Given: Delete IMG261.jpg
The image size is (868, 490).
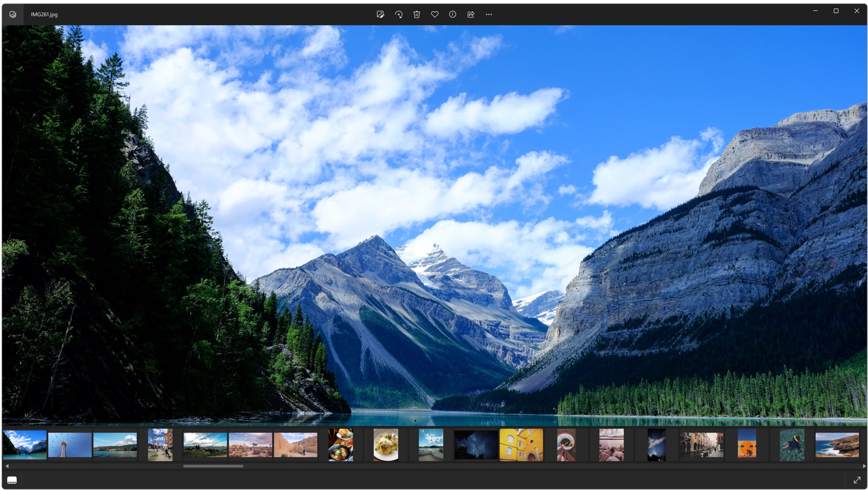Looking at the screenshot, I should pyautogui.click(x=417, y=14).
